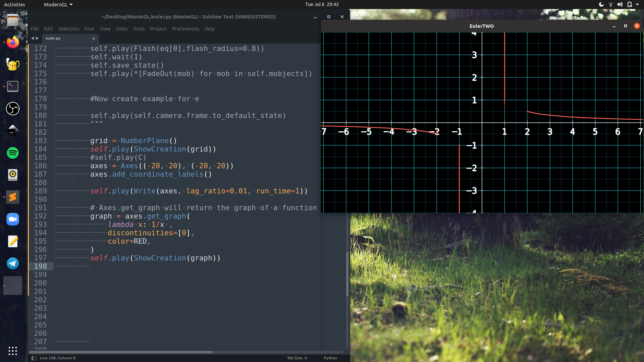
Task: Open Firefox from the dock
Action: click(12, 42)
